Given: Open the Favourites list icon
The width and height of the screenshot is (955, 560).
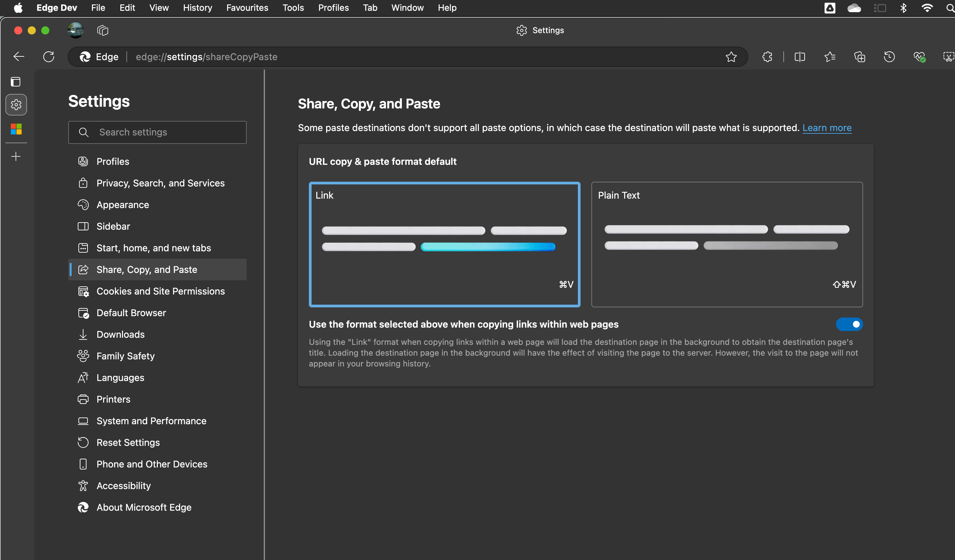Looking at the screenshot, I should (x=830, y=57).
